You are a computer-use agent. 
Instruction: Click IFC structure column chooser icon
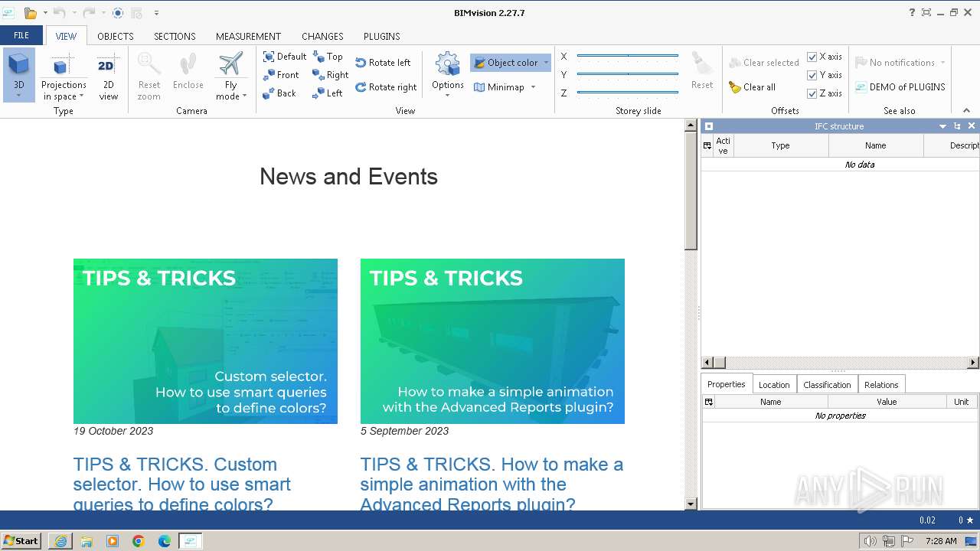(x=707, y=145)
